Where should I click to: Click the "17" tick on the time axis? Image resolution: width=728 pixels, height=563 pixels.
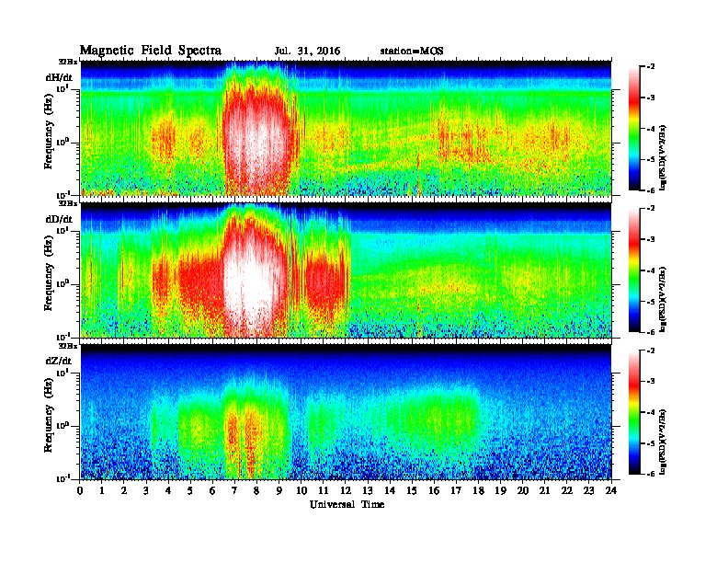tap(457, 491)
